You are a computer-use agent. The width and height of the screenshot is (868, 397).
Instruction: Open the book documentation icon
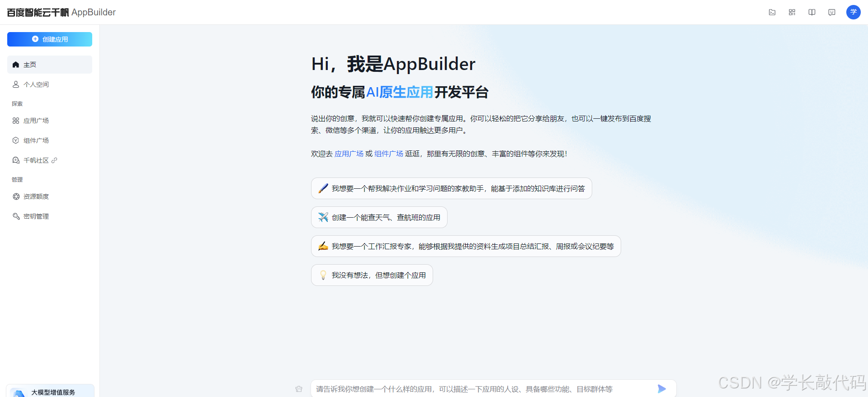point(812,12)
